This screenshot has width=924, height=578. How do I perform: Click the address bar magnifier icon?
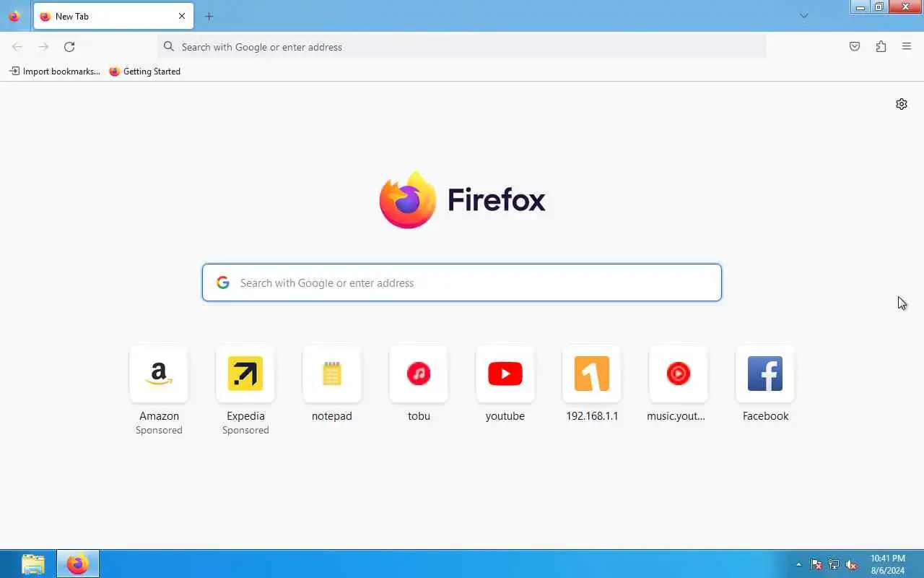point(169,47)
